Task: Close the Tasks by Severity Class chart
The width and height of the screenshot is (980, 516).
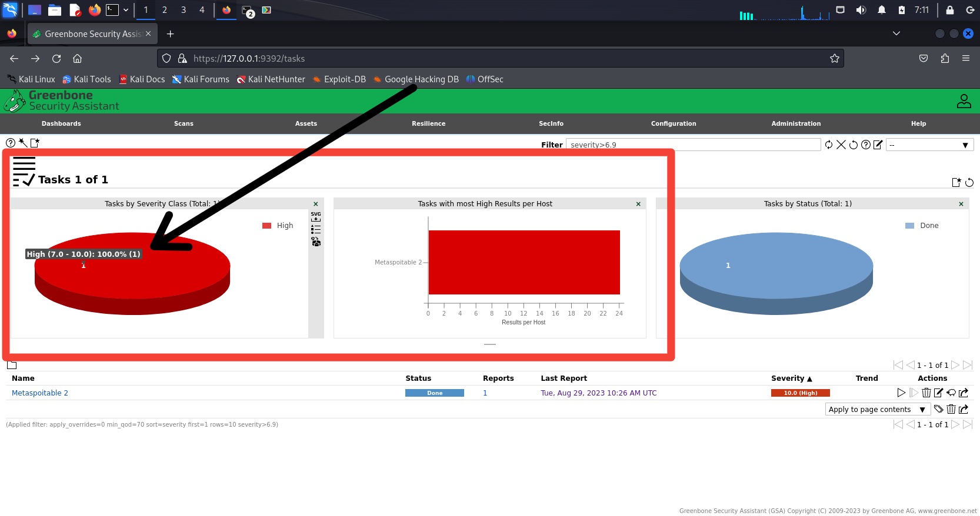Action: [x=316, y=204]
